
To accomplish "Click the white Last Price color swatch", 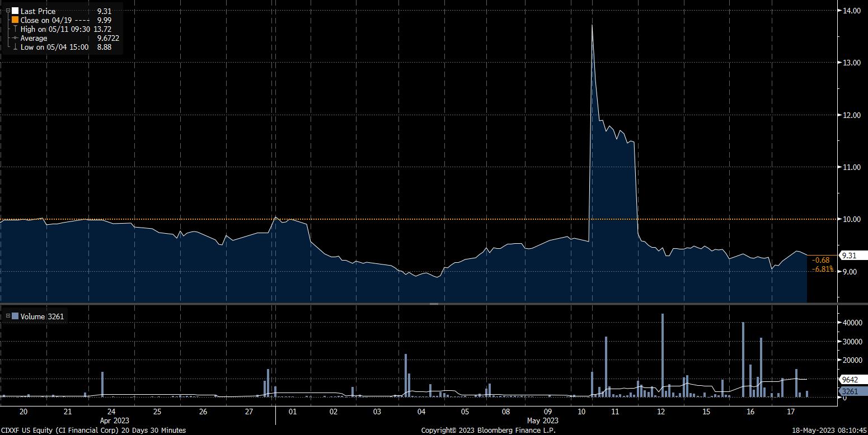I will pyautogui.click(x=15, y=11).
